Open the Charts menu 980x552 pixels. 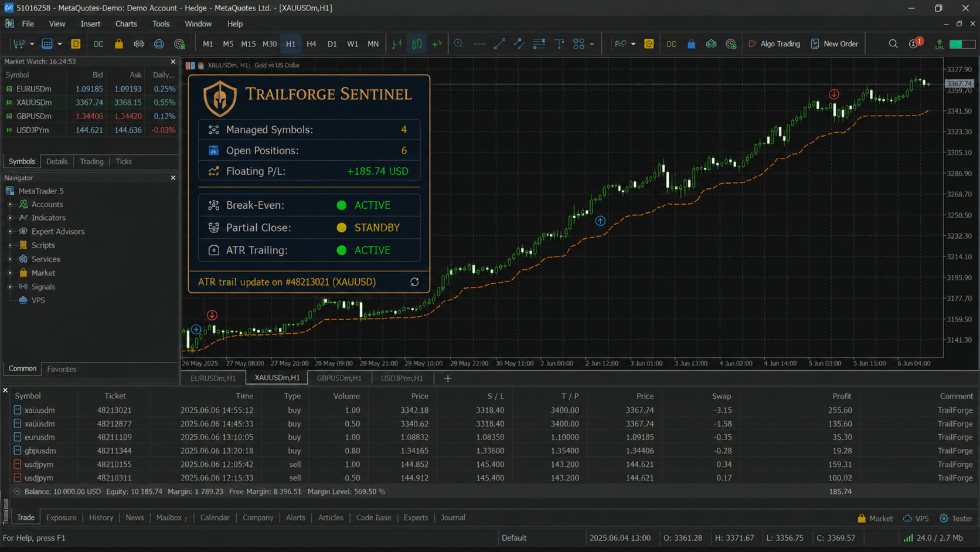tap(126, 24)
